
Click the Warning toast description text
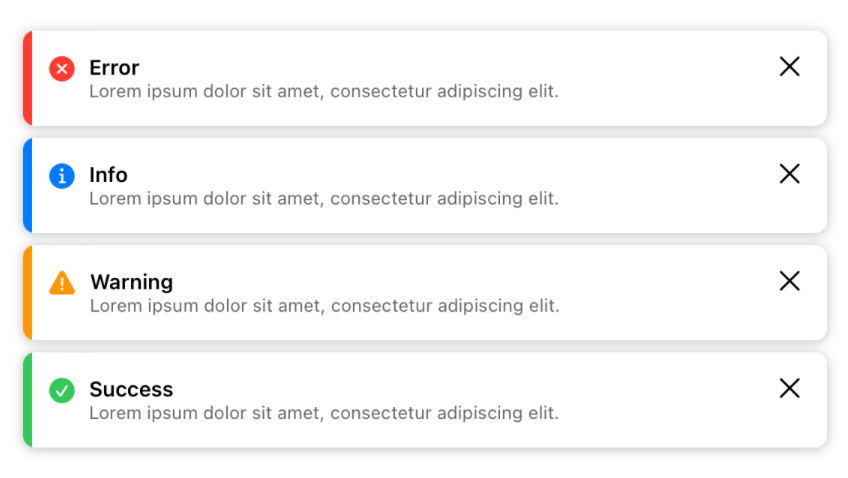324,306
